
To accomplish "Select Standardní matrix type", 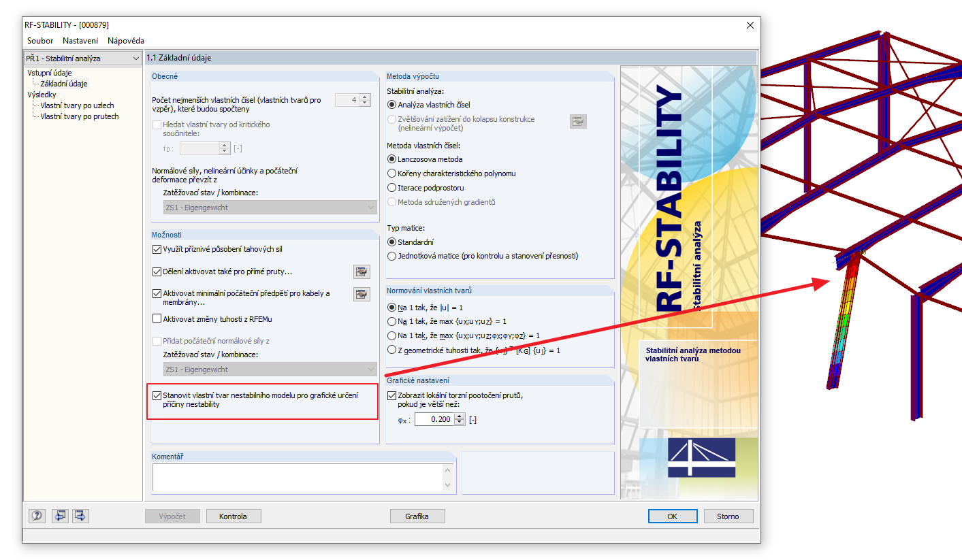I will pyautogui.click(x=391, y=242).
